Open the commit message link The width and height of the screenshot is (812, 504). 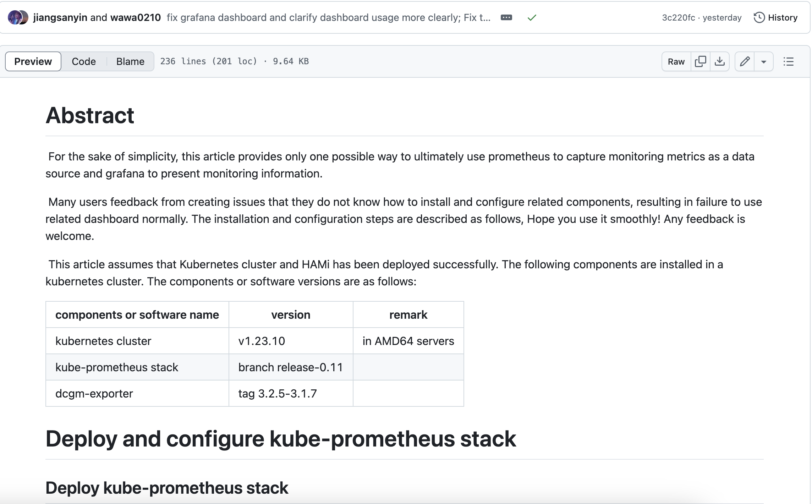pos(328,18)
